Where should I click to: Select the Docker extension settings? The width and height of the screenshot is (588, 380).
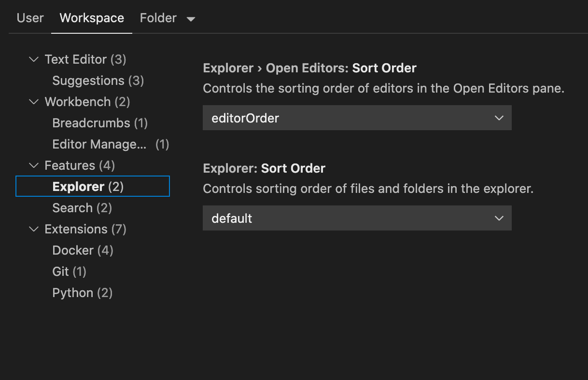click(83, 250)
